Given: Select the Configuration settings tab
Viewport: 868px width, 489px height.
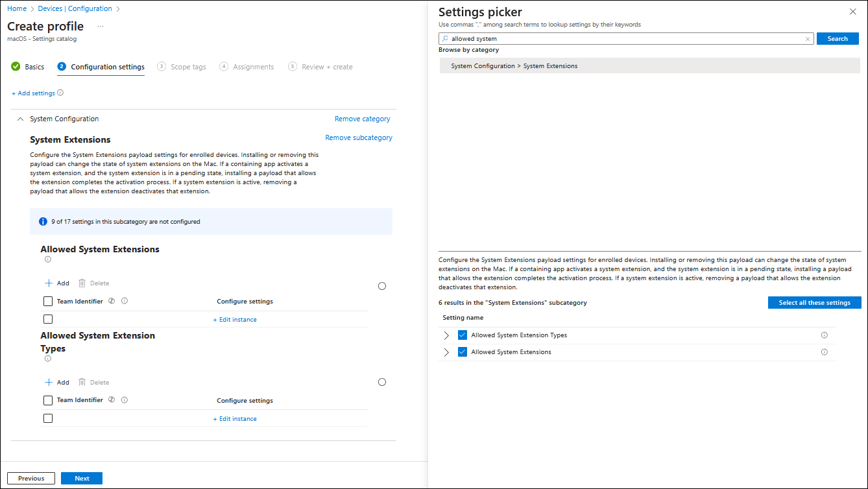Looking at the screenshot, I should 101,67.
